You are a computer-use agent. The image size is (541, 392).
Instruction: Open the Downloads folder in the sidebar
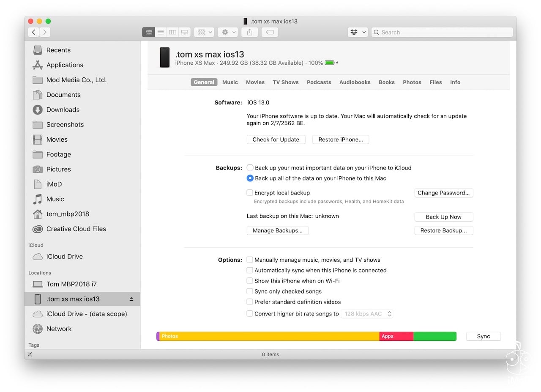pos(62,110)
